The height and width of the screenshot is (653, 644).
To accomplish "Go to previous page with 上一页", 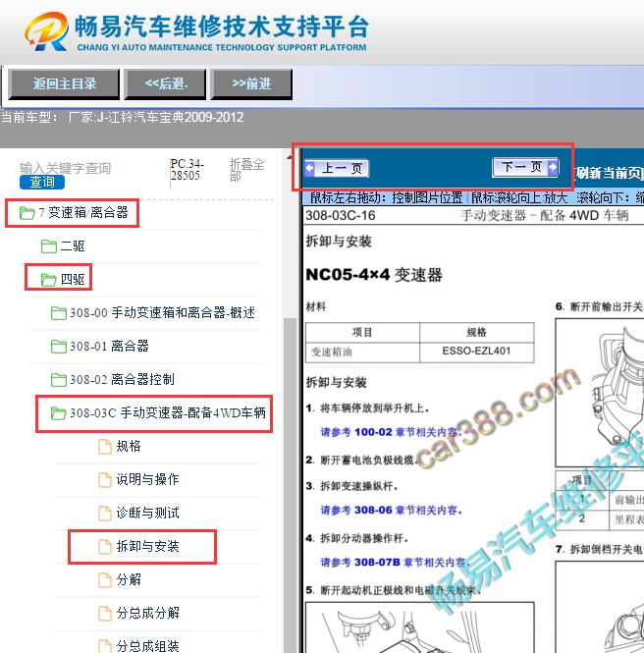I will 337,168.
